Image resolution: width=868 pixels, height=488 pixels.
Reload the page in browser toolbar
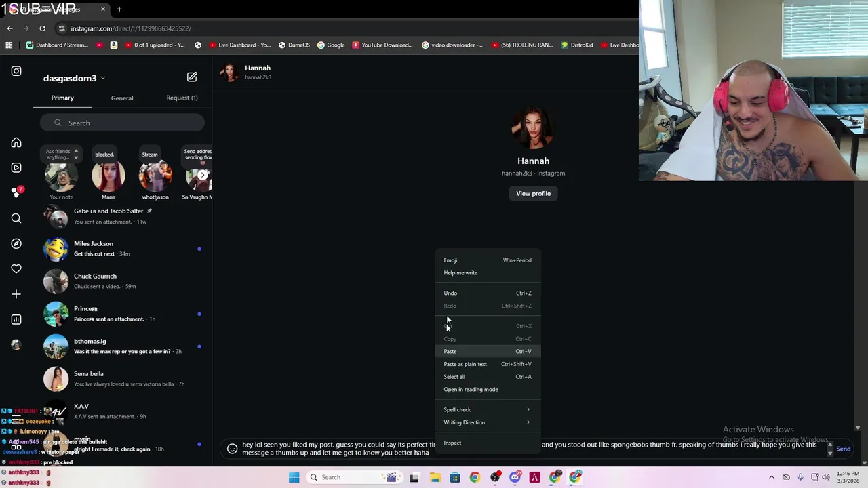point(42,28)
